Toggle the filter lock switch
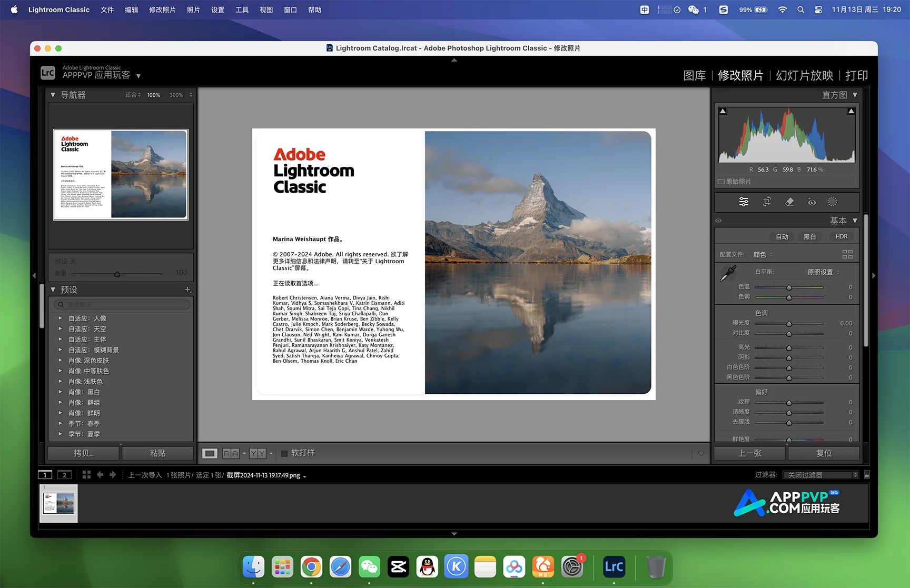 coord(867,475)
